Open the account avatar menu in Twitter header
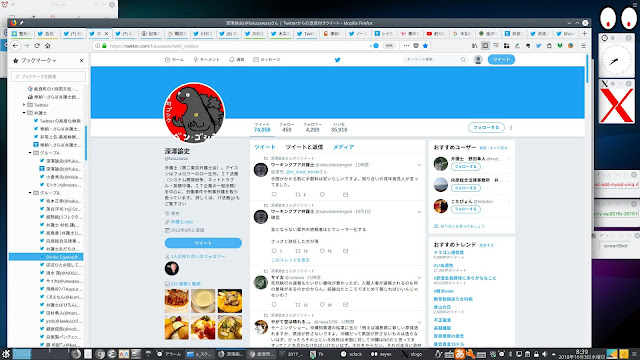 click(478, 60)
